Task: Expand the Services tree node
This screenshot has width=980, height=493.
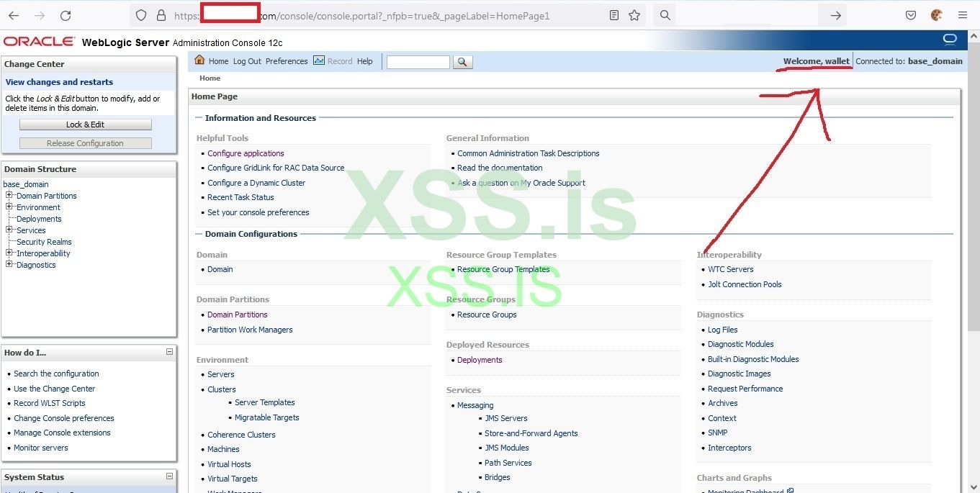Action: pos(9,230)
